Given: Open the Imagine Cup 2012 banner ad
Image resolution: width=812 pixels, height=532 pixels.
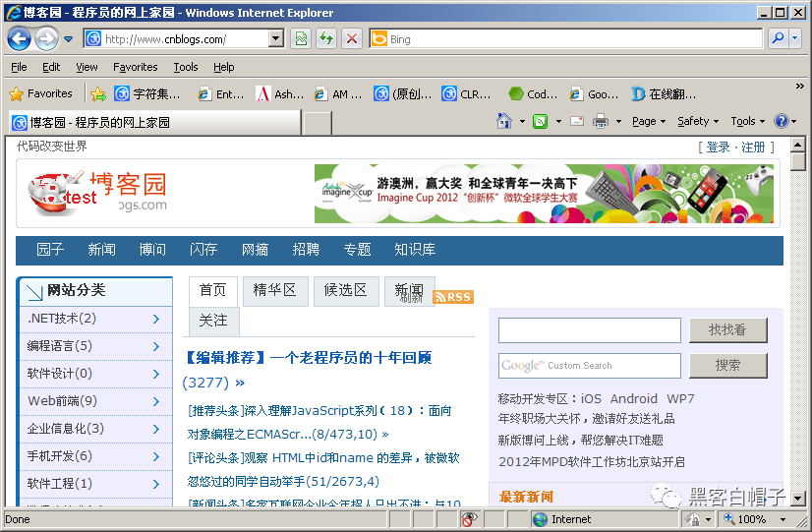Looking at the screenshot, I should [544, 193].
